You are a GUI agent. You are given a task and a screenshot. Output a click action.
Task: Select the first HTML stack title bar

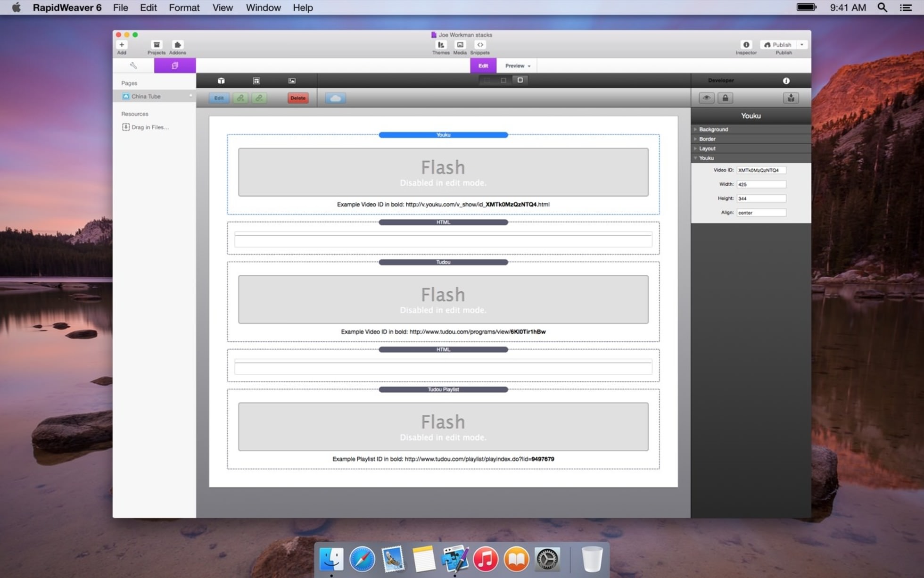(x=443, y=222)
